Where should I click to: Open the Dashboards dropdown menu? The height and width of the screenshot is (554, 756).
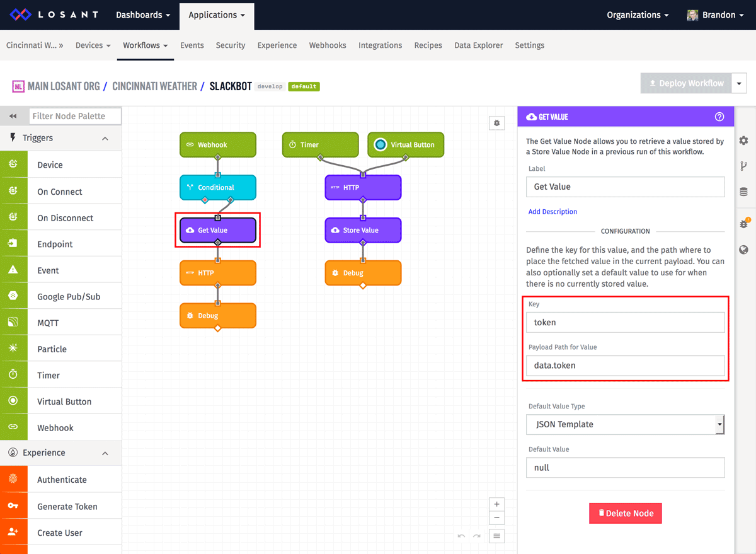pos(143,14)
